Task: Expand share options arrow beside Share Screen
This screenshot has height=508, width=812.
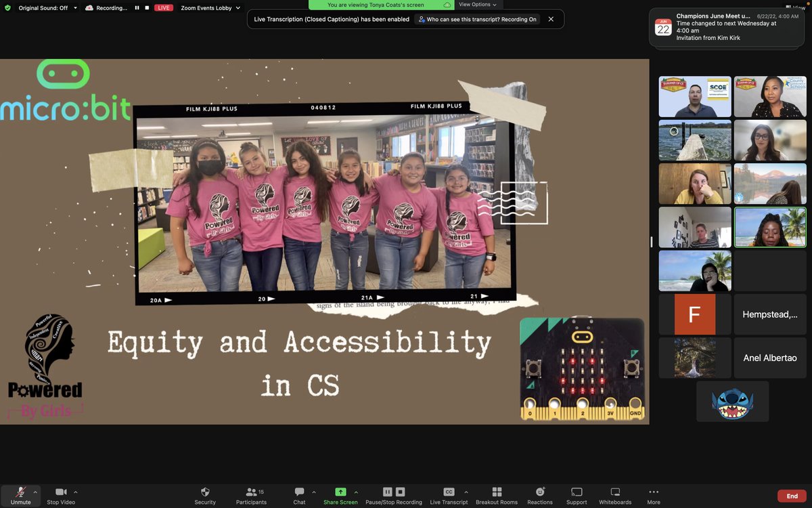Action: pos(356,492)
